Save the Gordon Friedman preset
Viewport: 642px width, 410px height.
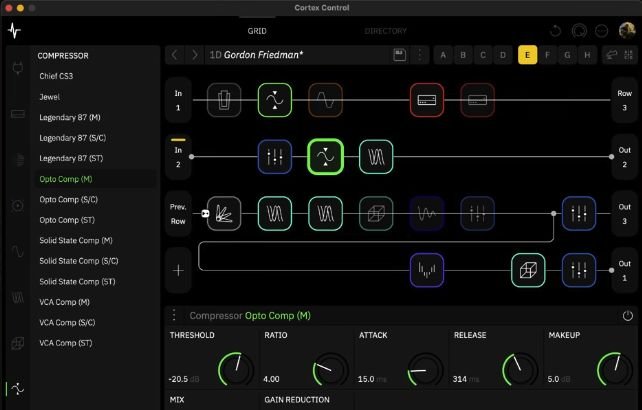[400, 55]
